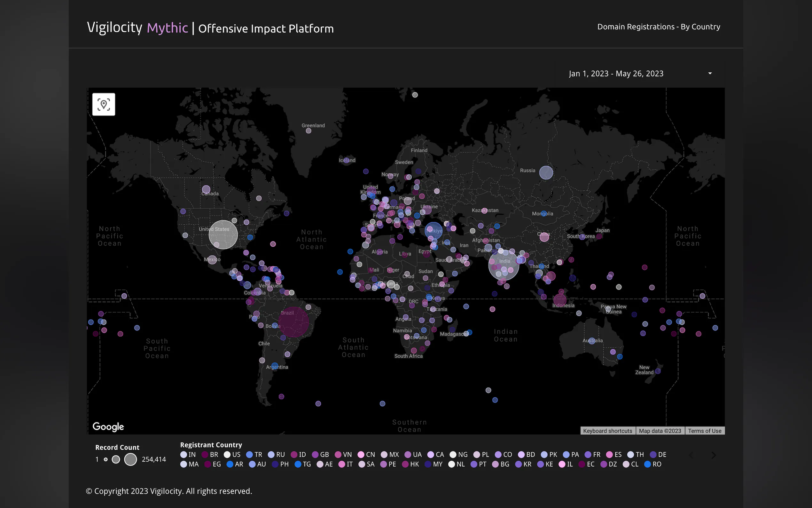This screenshot has height=508, width=812.
Task: Click the large Brazil bubble
Action: coord(294,322)
